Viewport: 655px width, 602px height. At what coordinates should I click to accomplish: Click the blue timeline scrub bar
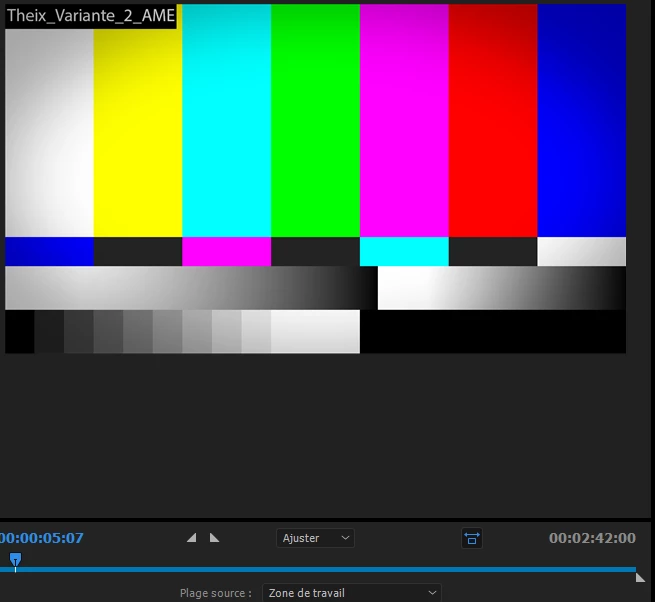tap(318, 569)
